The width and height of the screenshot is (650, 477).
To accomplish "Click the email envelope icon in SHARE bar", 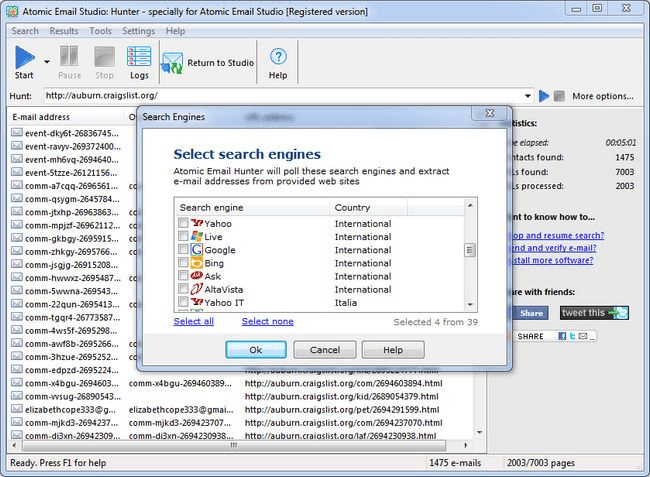I will (583, 336).
